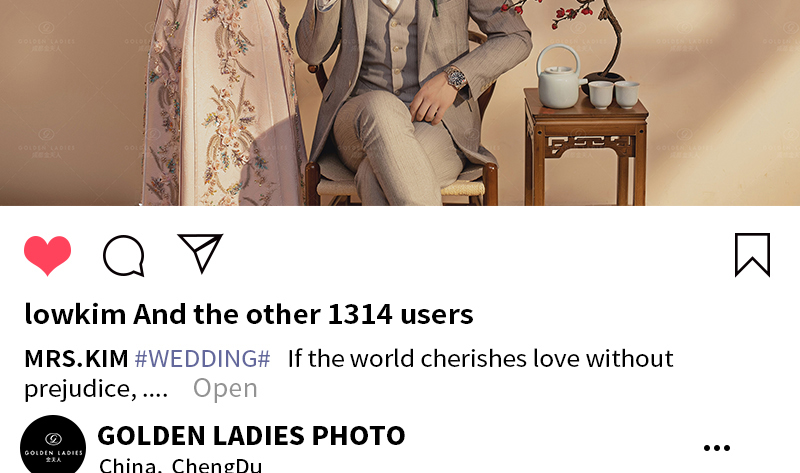Show the other 1314 users who liked
Image resolution: width=800 pixels, height=473 pixels.
303,314
